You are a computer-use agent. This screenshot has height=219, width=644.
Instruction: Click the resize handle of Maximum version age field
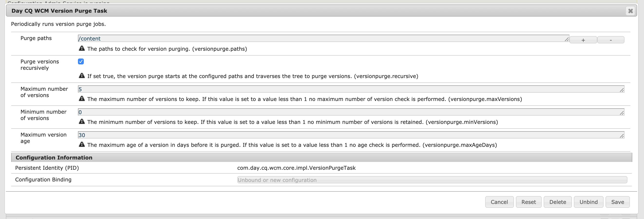(622, 136)
